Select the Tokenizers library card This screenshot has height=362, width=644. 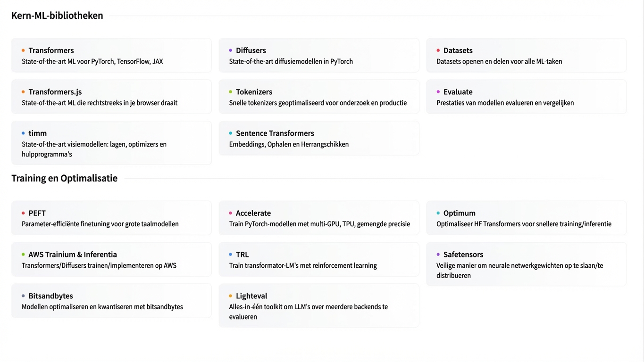(319, 97)
